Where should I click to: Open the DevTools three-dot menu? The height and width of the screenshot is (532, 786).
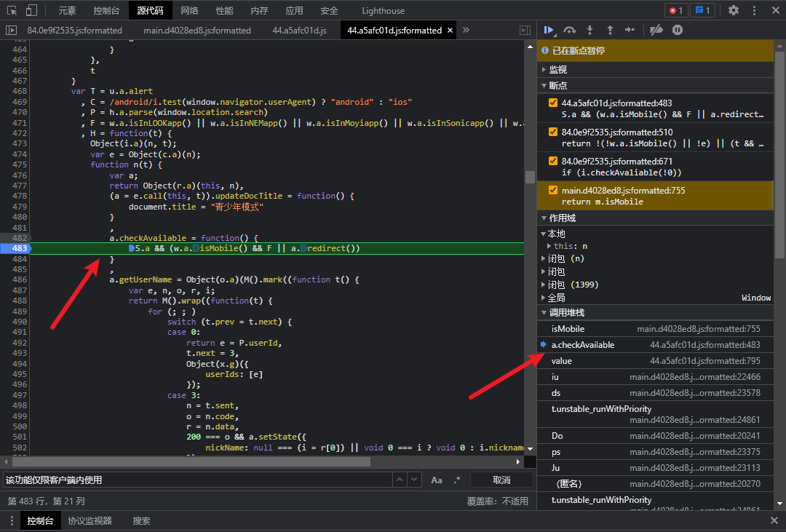[x=755, y=10]
